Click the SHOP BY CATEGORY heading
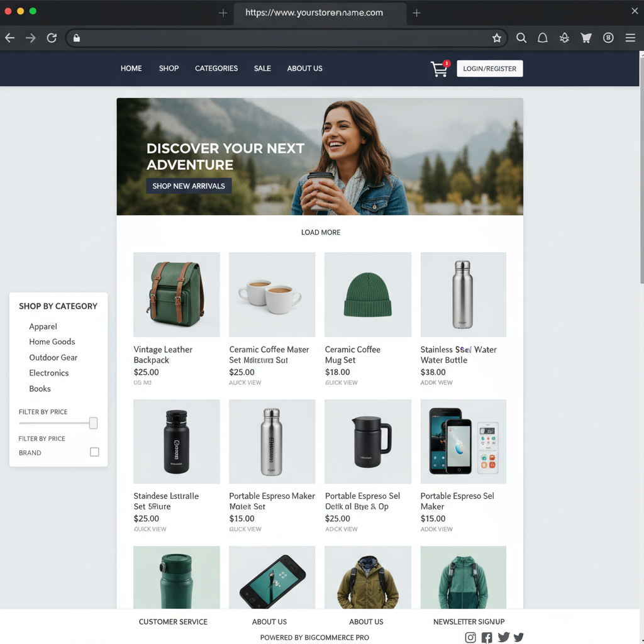Image resolution: width=644 pixels, height=644 pixels. click(x=58, y=306)
